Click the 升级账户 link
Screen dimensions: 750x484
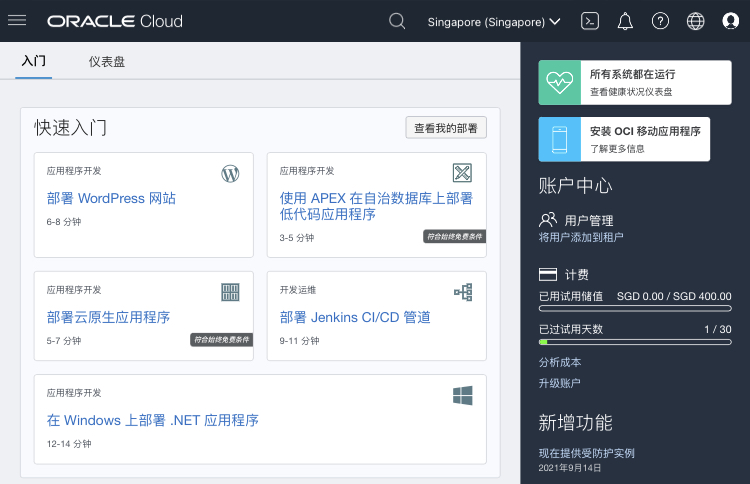pos(559,383)
